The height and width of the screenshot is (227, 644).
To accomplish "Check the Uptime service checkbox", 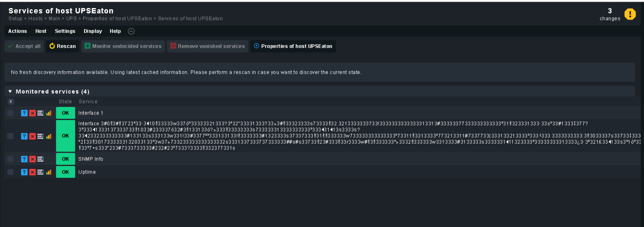I will click(11, 172).
